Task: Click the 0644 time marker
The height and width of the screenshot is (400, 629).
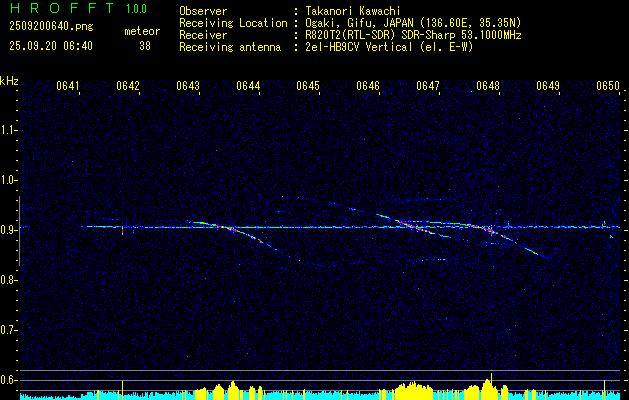Action: (248, 87)
